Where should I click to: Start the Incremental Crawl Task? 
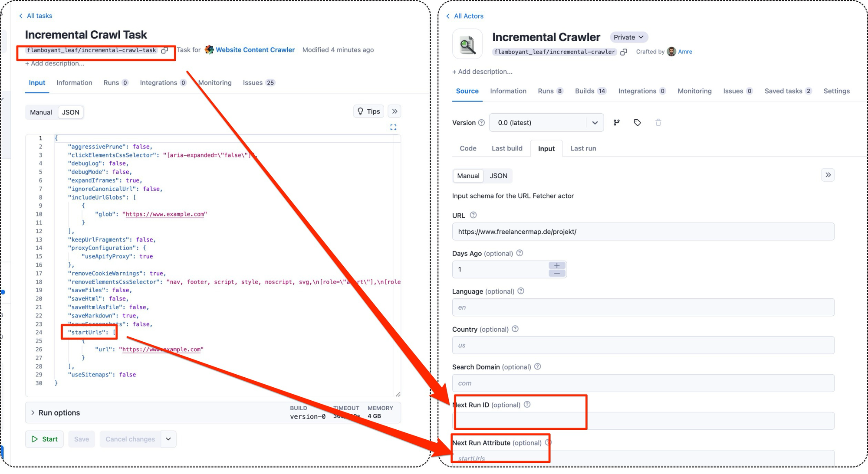[x=44, y=439]
